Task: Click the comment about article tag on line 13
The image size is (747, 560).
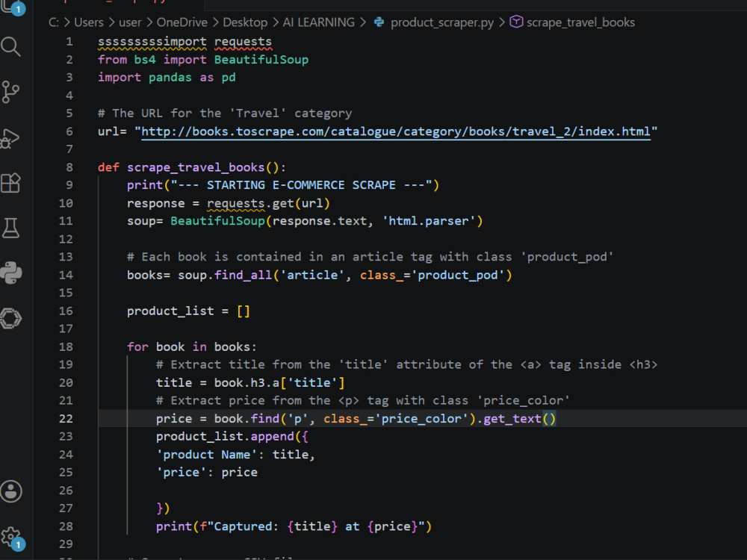Action: [x=371, y=257]
